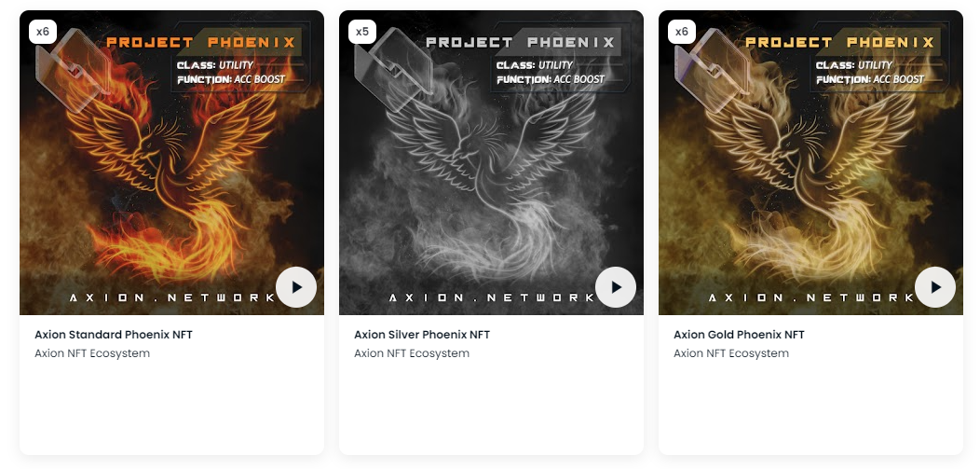980x469 pixels.
Task: Open the Axion Gold Phoenix NFT title
Action: [x=739, y=335]
